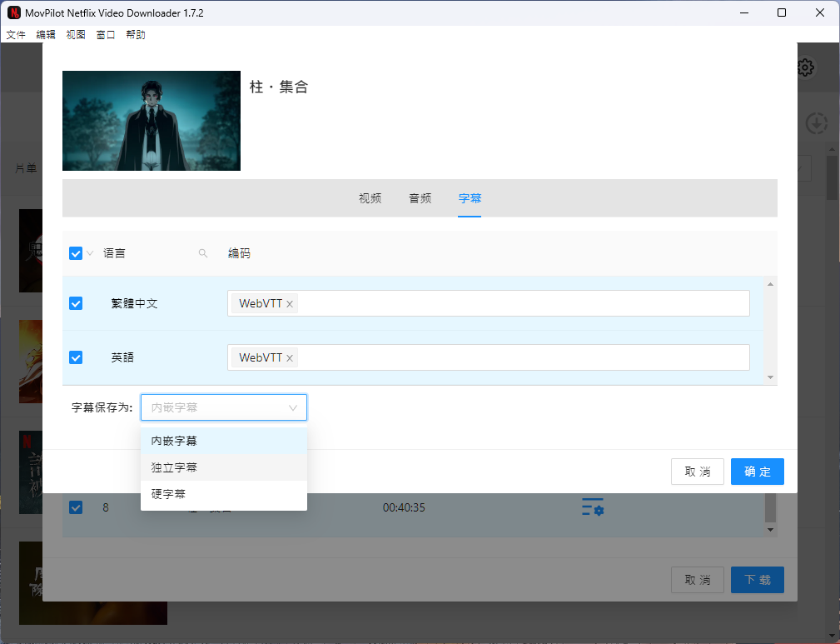Click the settings gear icon
This screenshot has width=840, height=644.
(805, 67)
